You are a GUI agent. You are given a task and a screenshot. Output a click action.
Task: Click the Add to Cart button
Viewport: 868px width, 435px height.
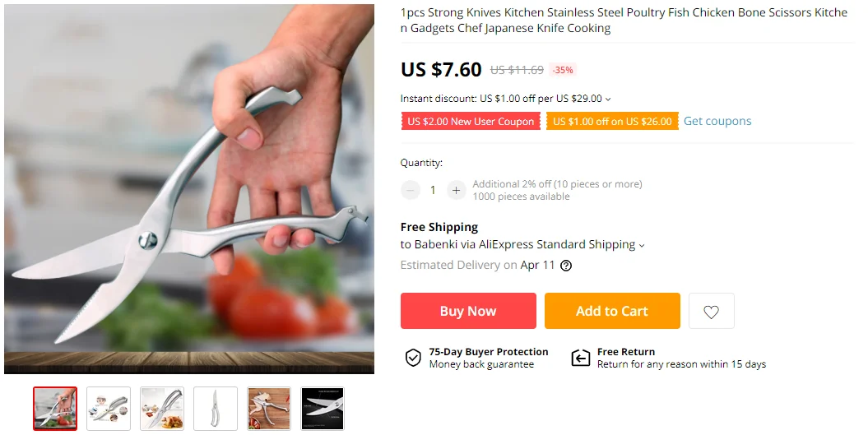pos(612,311)
